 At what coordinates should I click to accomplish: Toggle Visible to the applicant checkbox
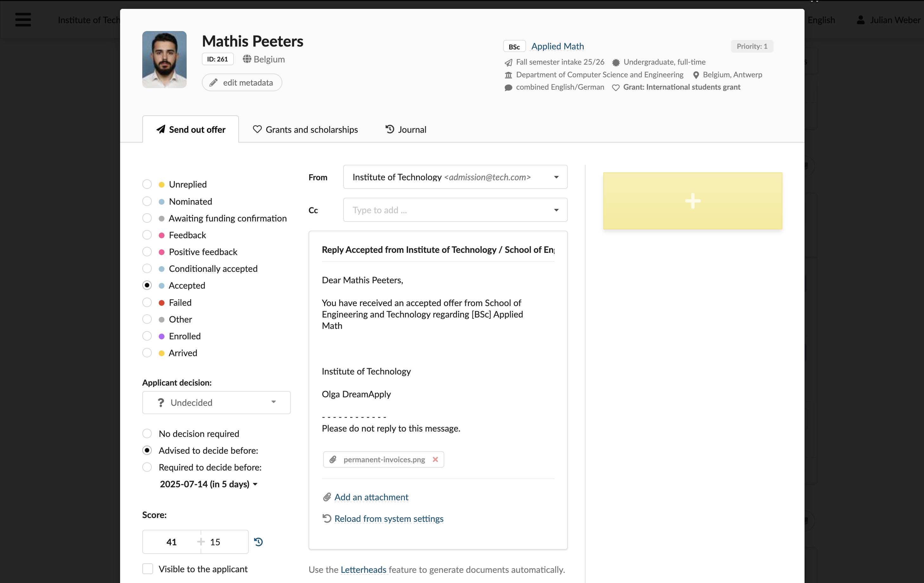pyautogui.click(x=148, y=569)
